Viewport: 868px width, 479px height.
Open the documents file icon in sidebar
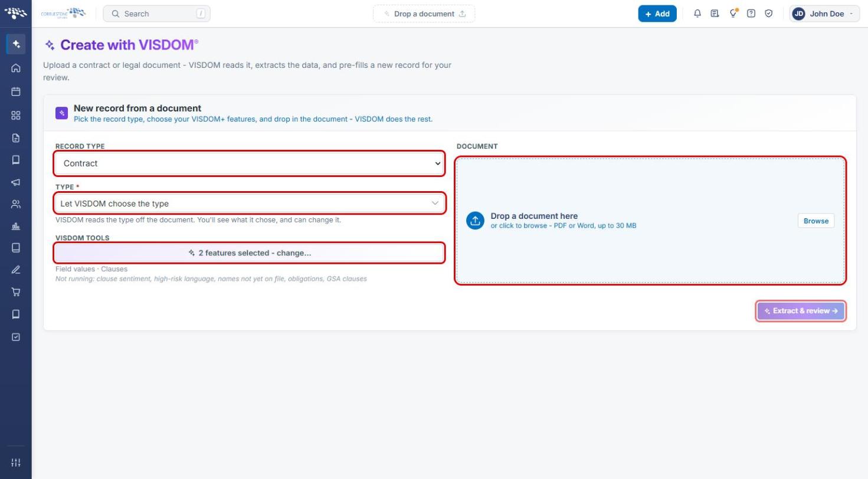pos(16,138)
